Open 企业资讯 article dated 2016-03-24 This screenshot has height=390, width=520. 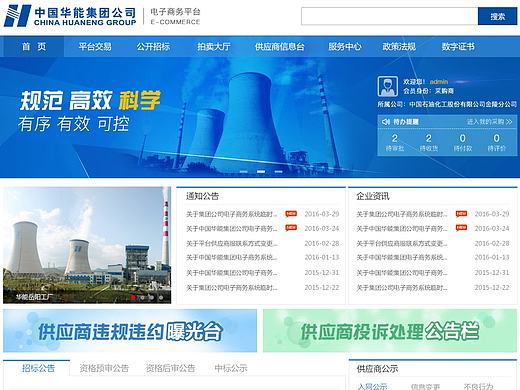402,228
